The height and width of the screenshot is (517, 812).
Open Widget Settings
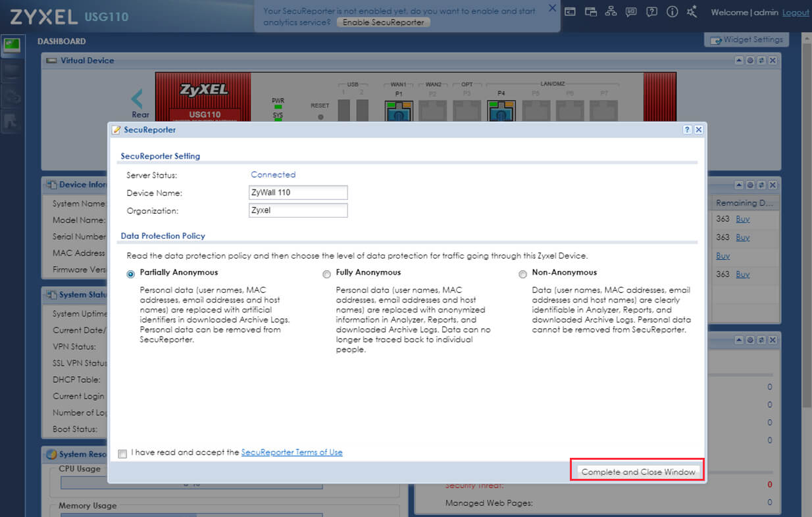point(746,39)
